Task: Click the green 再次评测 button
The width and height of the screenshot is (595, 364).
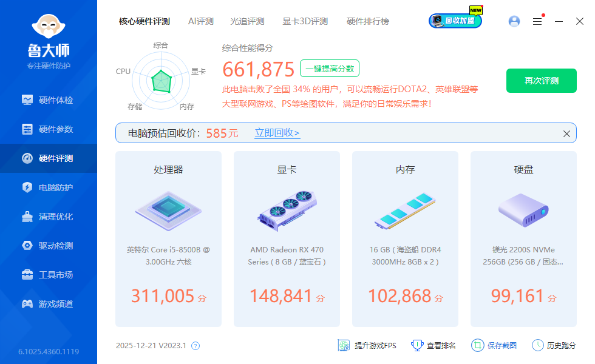Action: (541, 81)
